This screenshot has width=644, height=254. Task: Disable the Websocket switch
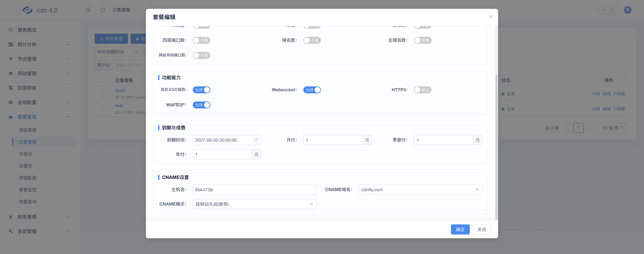pos(312,90)
